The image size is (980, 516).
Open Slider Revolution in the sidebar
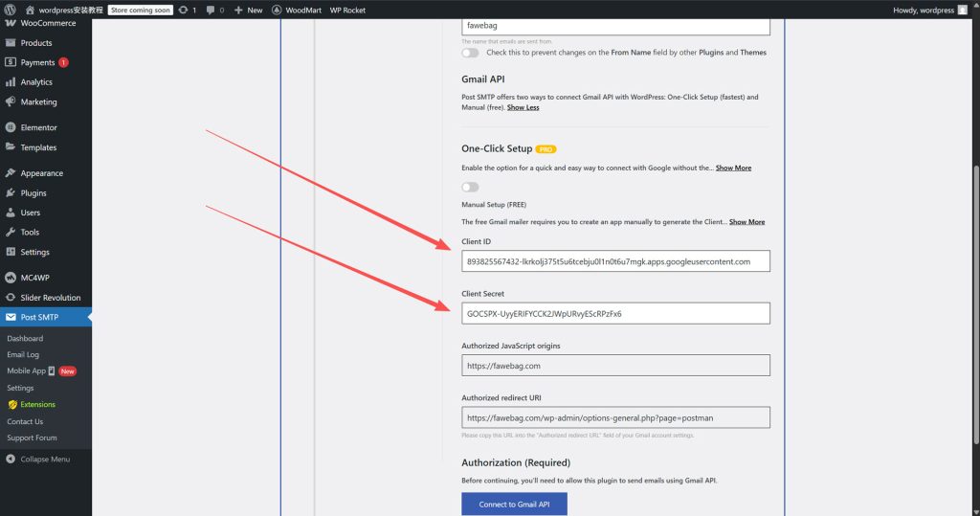(50, 298)
